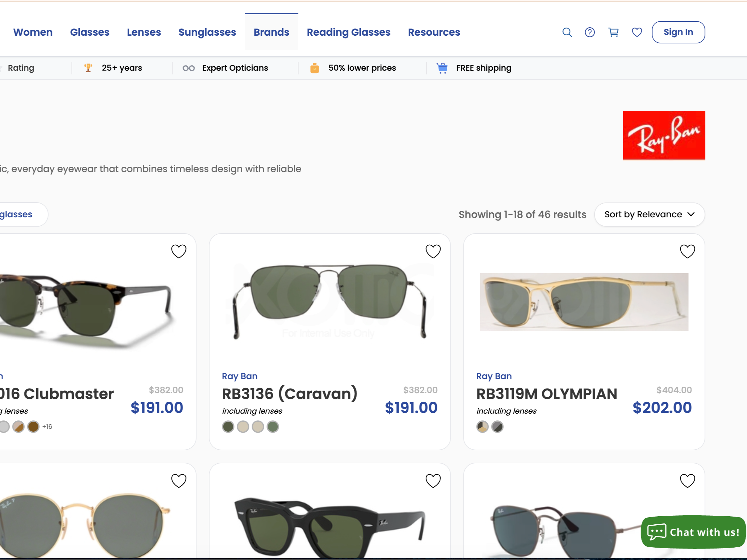Image resolution: width=747 pixels, height=560 pixels.
Task: Open the shopping cart icon
Action: (x=613, y=33)
